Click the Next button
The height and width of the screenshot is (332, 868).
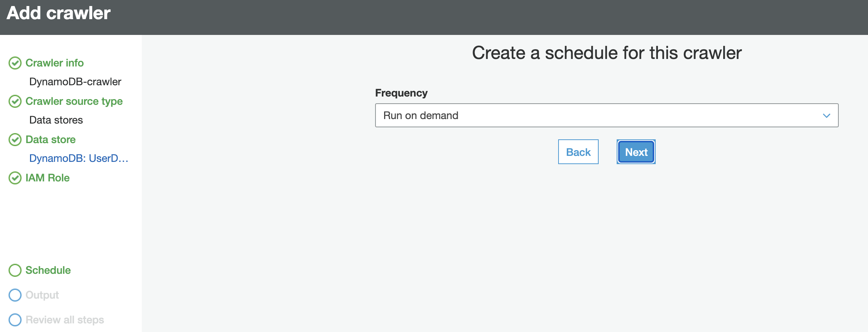(x=636, y=152)
